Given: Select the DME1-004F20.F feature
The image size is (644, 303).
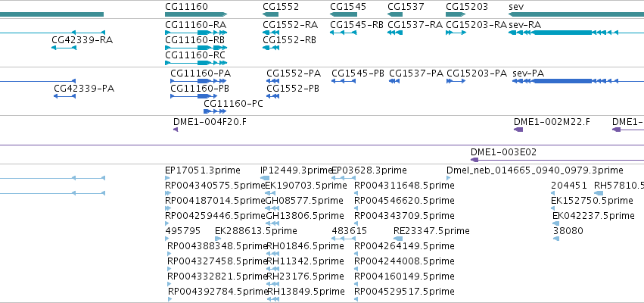Looking at the screenshot, I should click(176, 130).
